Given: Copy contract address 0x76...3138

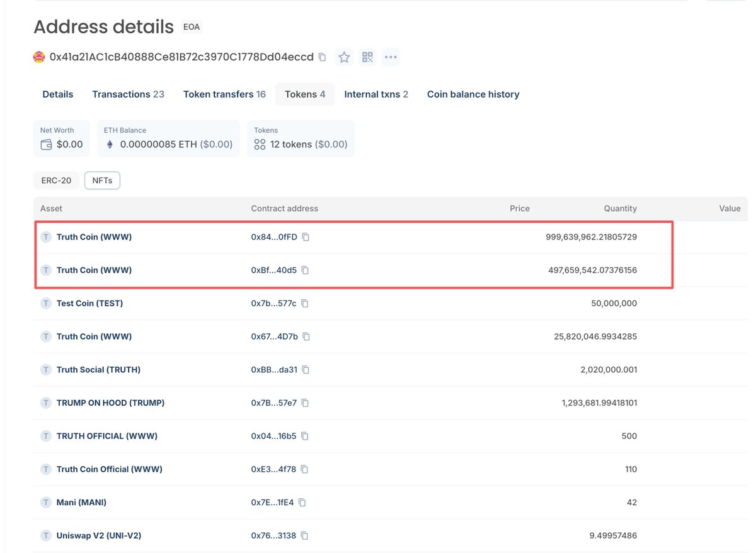Looking at the screenshot, I should 305,536.
